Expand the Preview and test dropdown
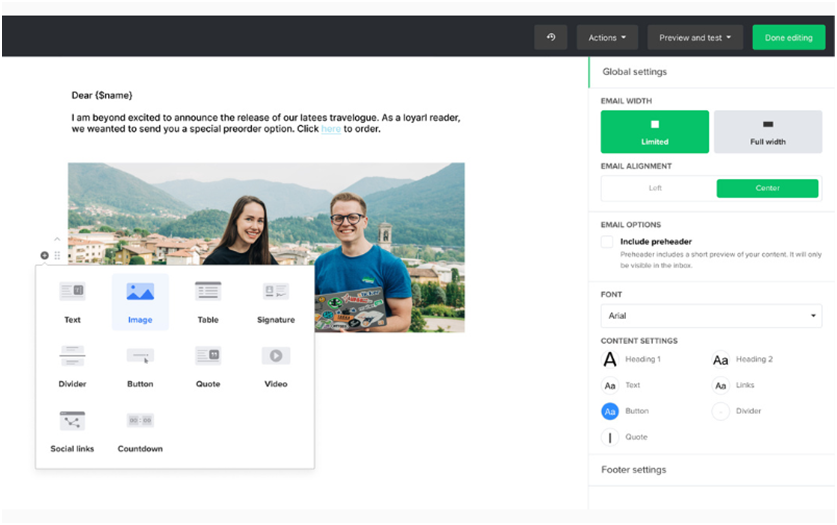 695,37
